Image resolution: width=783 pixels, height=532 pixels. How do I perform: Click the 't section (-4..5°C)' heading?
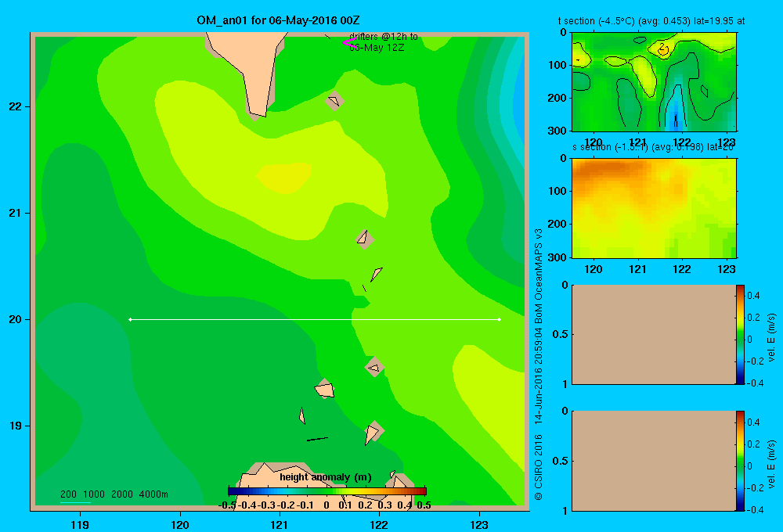click(x=596, y=21)
